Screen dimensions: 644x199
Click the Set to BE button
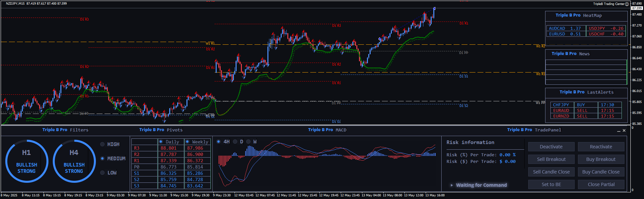click(551, 184)
